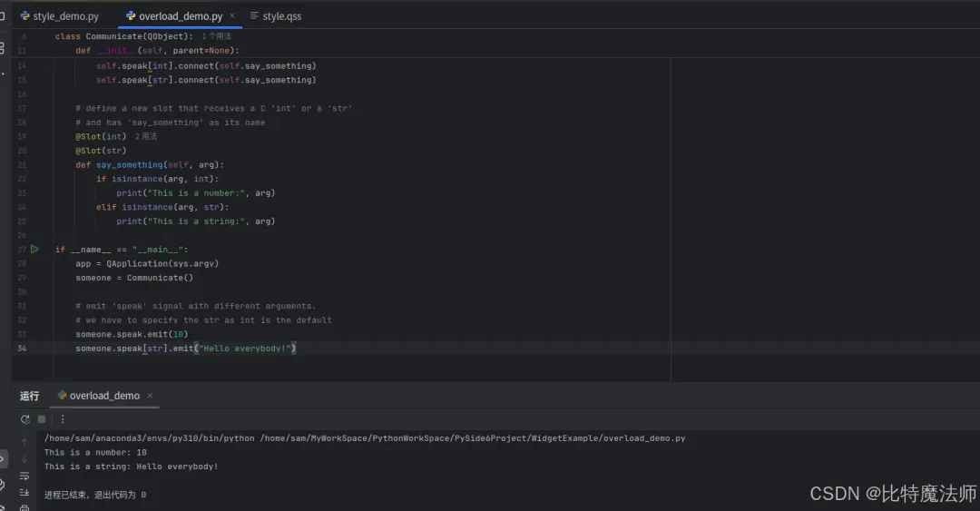Close the overload_demo run tab

[150, 396]
